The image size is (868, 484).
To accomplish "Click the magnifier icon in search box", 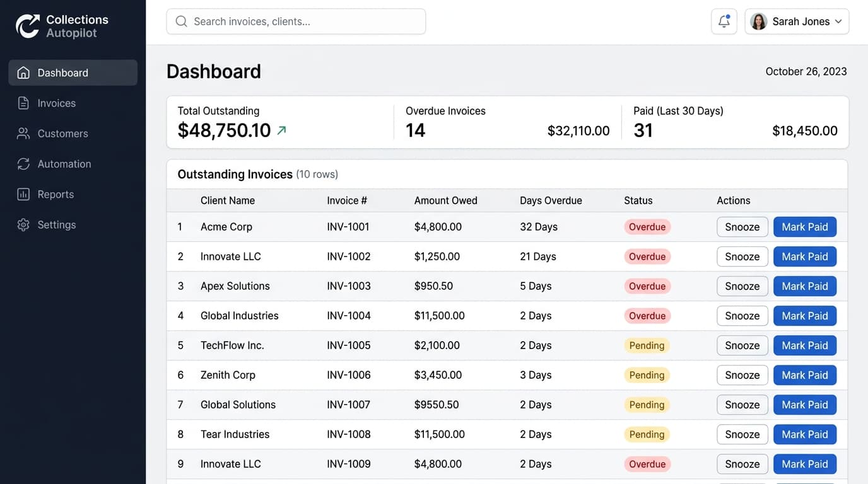I will coord(181,21).
